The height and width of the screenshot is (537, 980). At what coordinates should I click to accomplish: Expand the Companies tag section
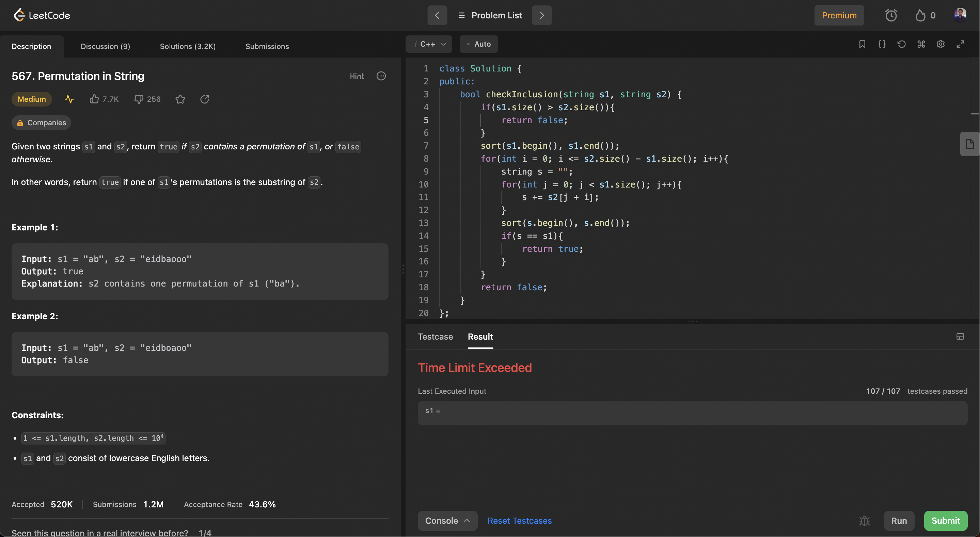[x=41, y=123]
